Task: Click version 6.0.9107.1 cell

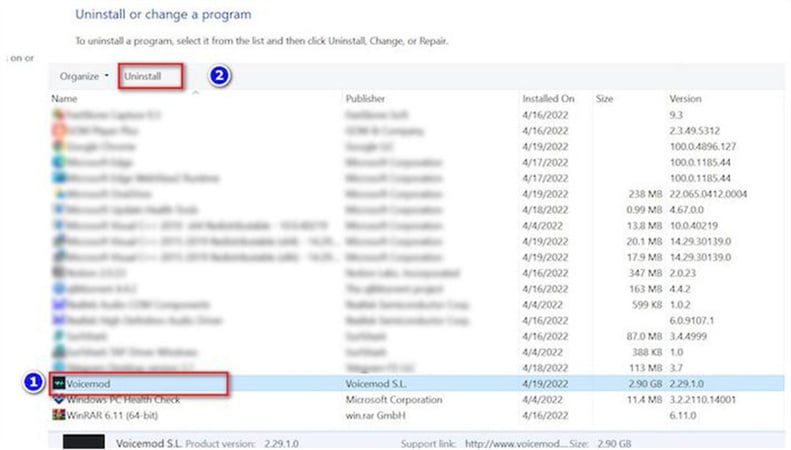Action: (x=692, y=320)
